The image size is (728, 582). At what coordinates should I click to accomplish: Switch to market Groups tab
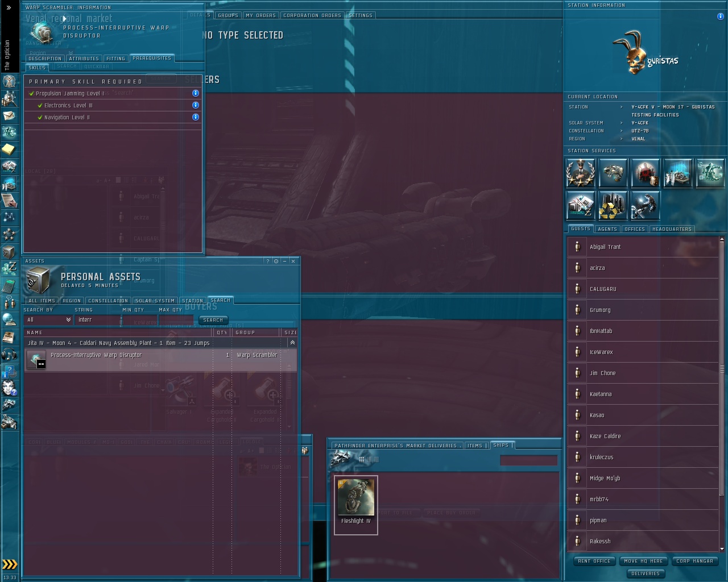tap(228, 15)
